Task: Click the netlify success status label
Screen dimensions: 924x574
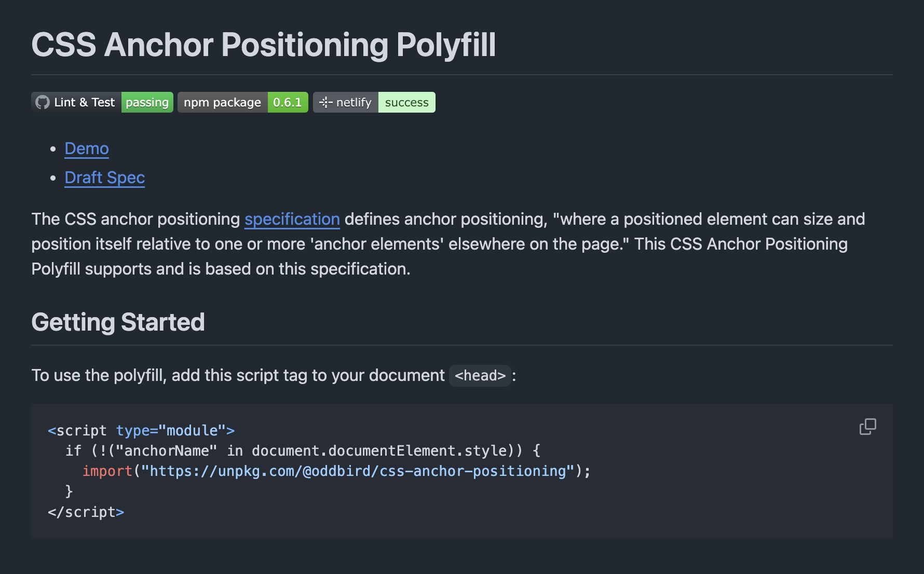Action: click(x=406, y=102)
